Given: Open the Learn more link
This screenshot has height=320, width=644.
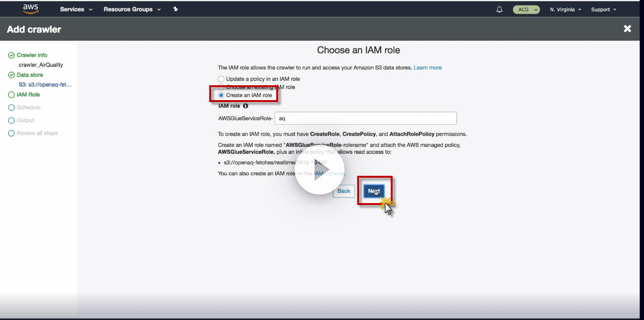Looking at the screenshot, I should [x=428, y=68].
